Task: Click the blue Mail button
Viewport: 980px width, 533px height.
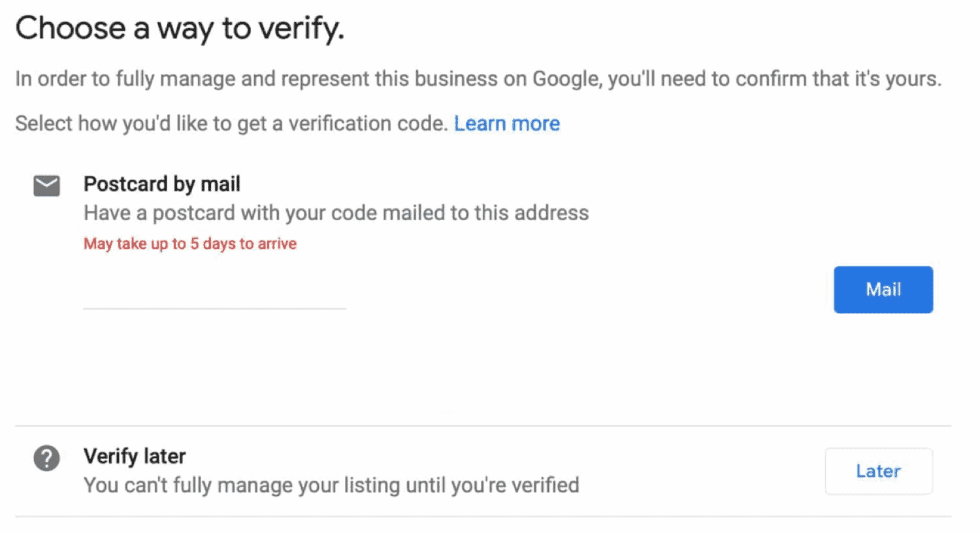Action: click(883, 289)
